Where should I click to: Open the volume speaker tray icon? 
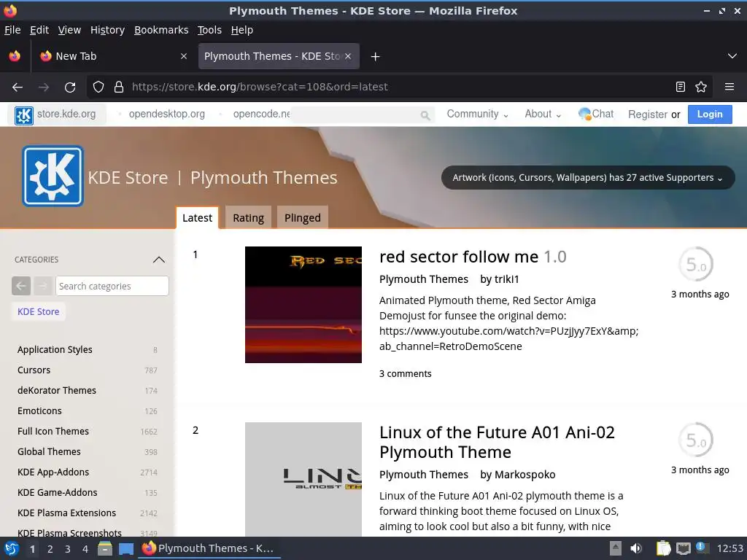(x=636, y=548)
